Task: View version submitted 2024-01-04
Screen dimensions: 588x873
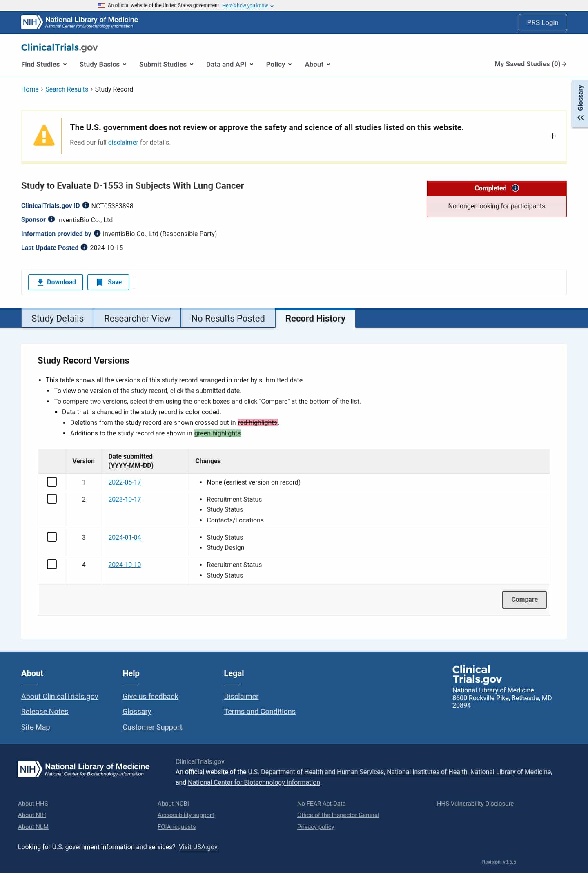Action: [125, 537]
